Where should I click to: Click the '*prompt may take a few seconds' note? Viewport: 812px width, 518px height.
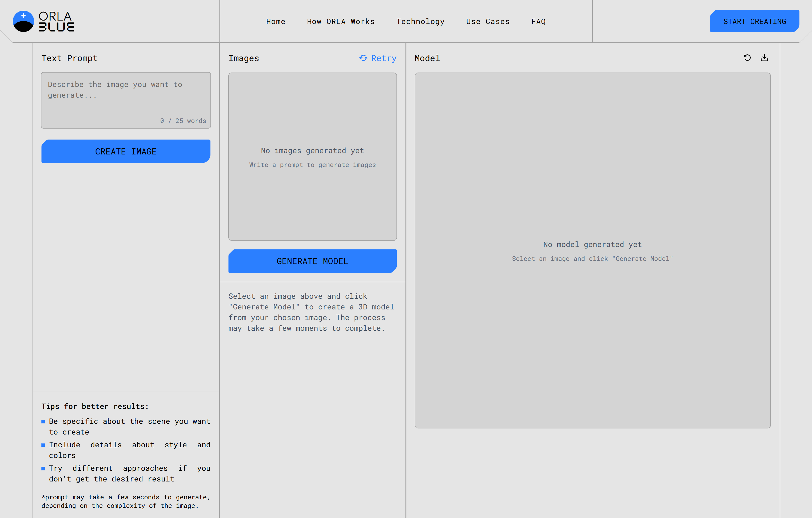(x=126, y=501)
